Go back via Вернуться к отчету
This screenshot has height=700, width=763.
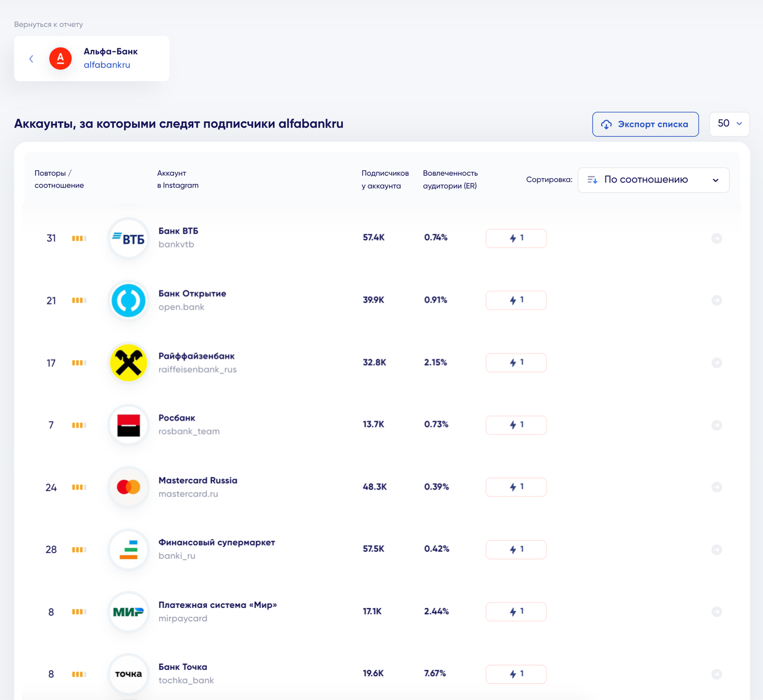coord(49,24)
